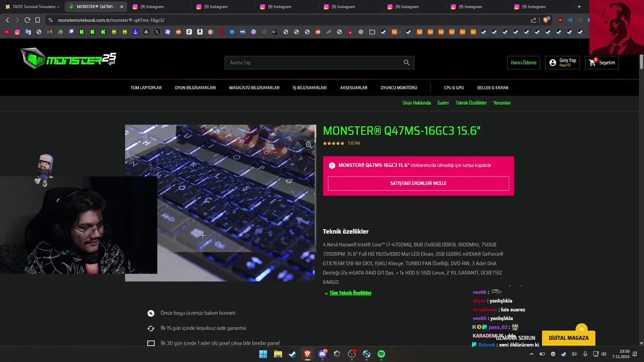Open Discord from the taskbar
Viewport: 644px width, 362px height.
tap(323, 354)
